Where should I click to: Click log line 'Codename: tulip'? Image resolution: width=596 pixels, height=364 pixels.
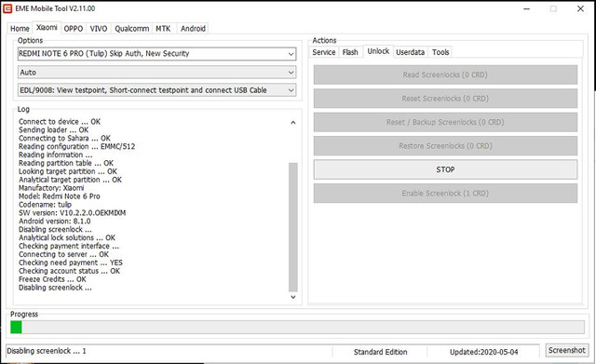(45, 205)
